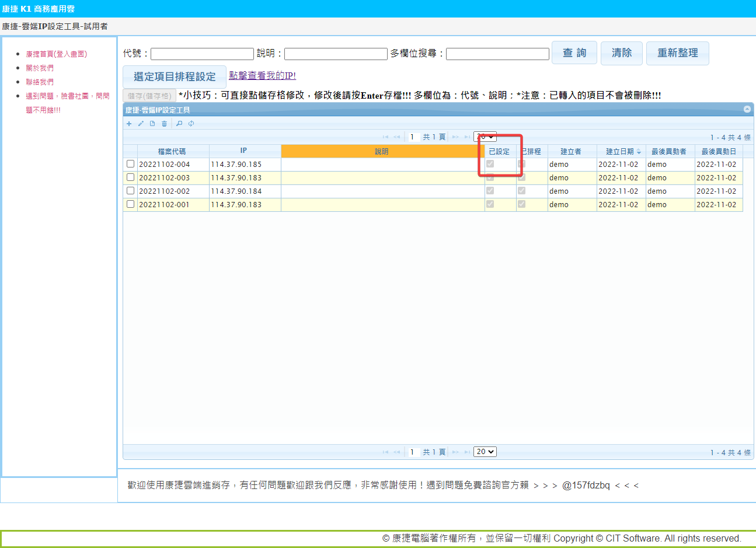Open 關於我們 in the sidebar
Viewport: 756px width, 548px height.
(40, 68)
